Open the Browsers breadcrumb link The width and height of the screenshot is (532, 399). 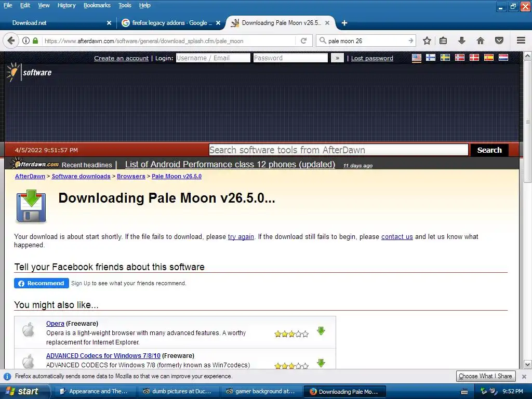pos(131,176)
